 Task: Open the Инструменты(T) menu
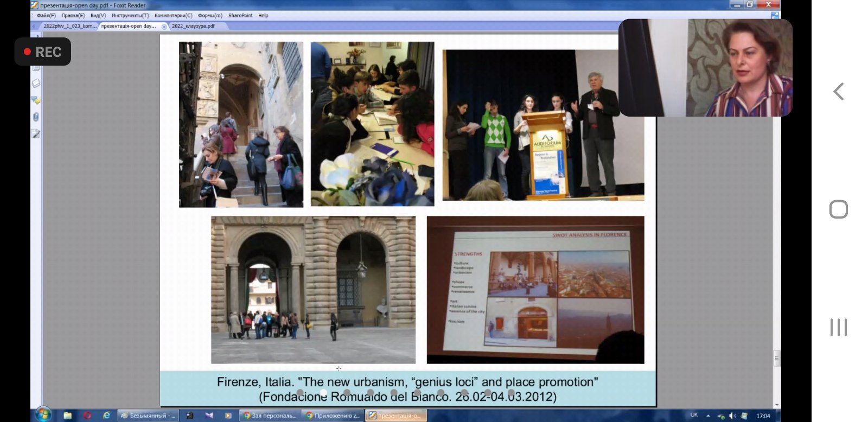tap(130, 15)
